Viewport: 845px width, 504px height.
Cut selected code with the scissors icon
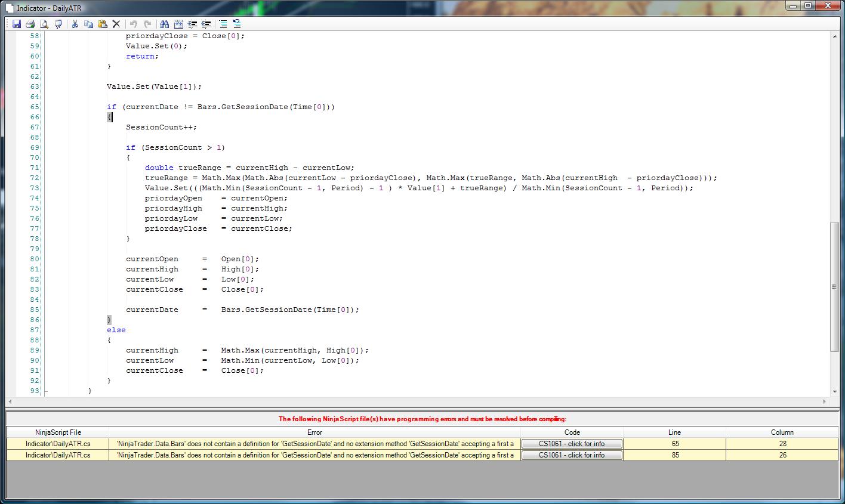[75, 24]
